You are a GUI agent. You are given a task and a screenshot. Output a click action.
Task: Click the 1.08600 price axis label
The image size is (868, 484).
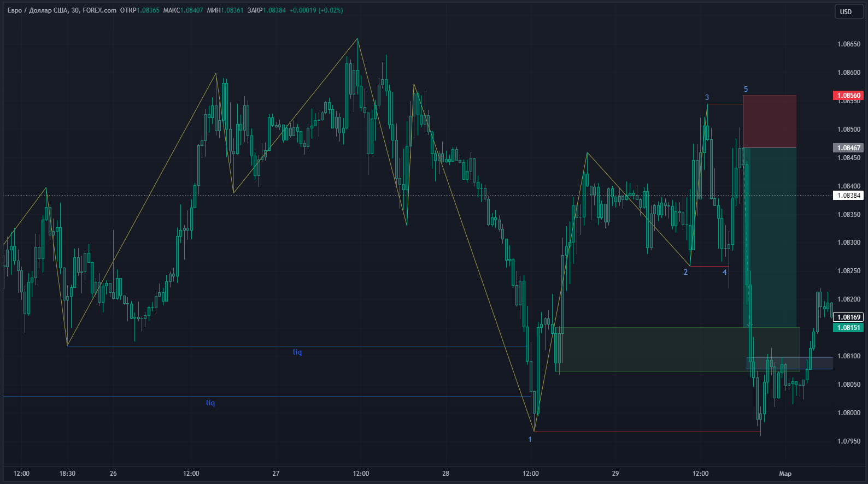click(x=849, y=73)
